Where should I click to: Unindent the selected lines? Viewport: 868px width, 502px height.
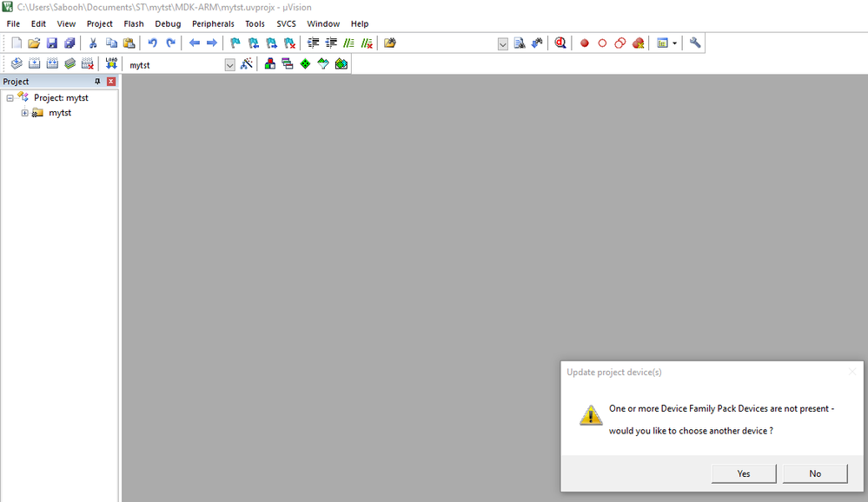click(331, 43)
